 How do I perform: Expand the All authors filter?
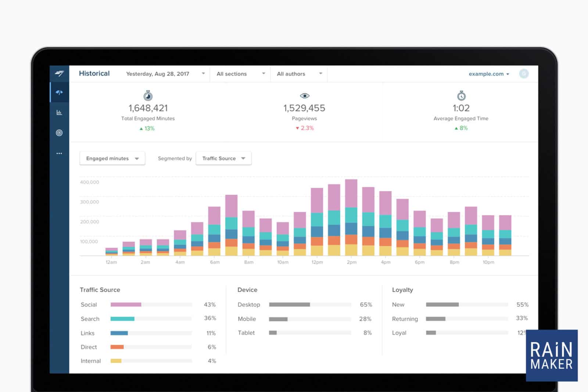[299, 74]
